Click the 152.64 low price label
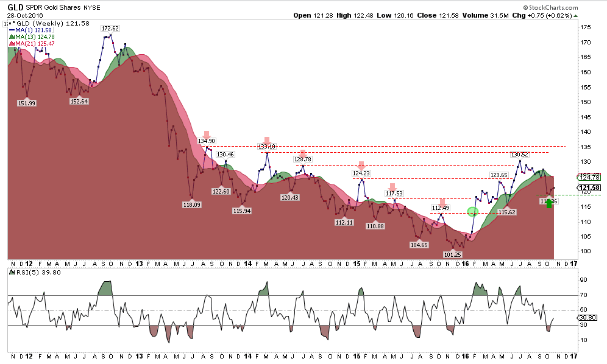The height and width of the screenshot is (364, 607). pyautogui.click(x=79, y=101)
